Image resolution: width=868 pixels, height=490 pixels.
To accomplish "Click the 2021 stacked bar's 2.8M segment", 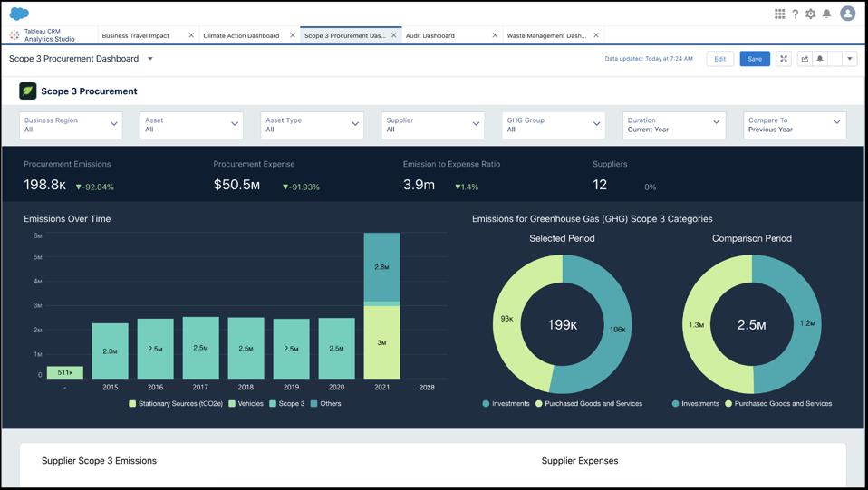I will tap(381, 267).
